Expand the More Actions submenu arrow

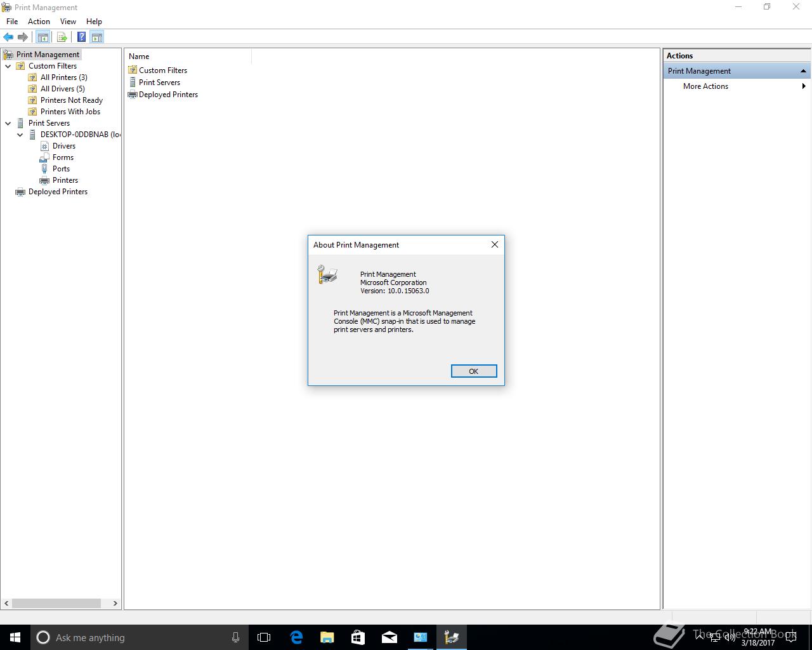[804, 86]
